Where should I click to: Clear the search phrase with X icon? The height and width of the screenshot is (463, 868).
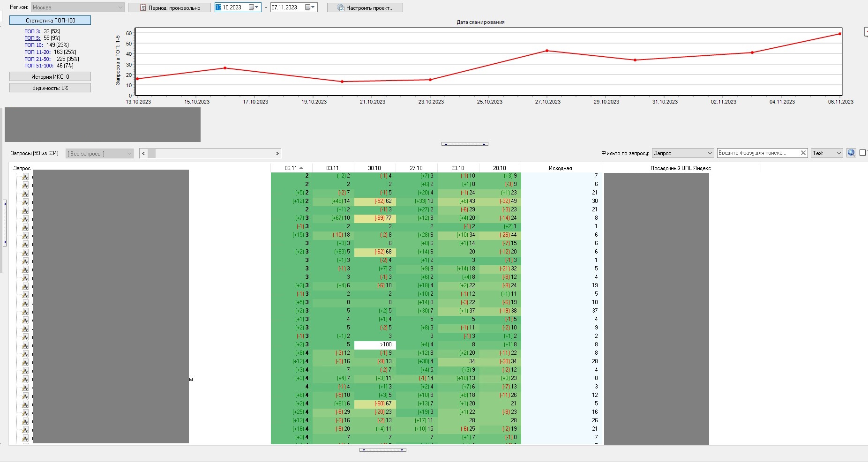pyautogui.click(x=803, y=153)
